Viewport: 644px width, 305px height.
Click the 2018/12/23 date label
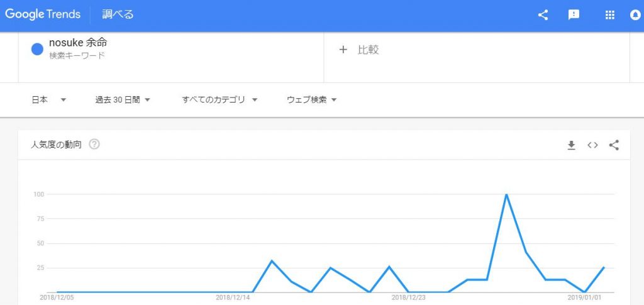[x=408, y=298]
